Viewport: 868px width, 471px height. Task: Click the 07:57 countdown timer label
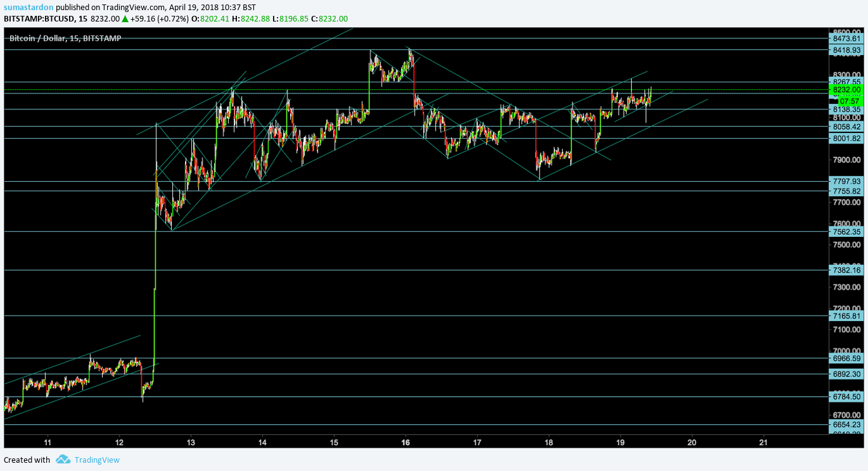coord(848,101)
